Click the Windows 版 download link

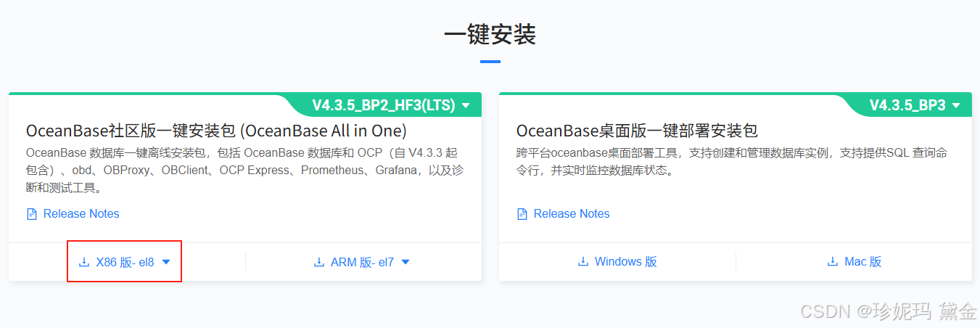pos(626,262)
